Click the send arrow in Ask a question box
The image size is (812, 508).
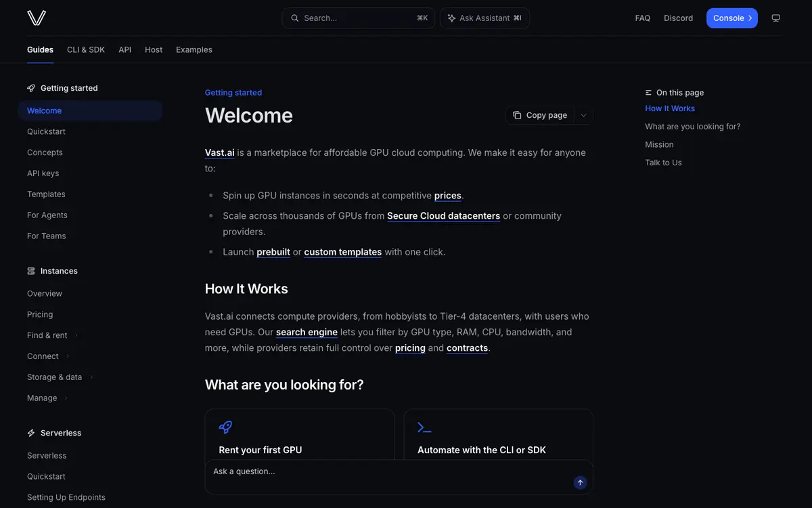pos(580,482)
